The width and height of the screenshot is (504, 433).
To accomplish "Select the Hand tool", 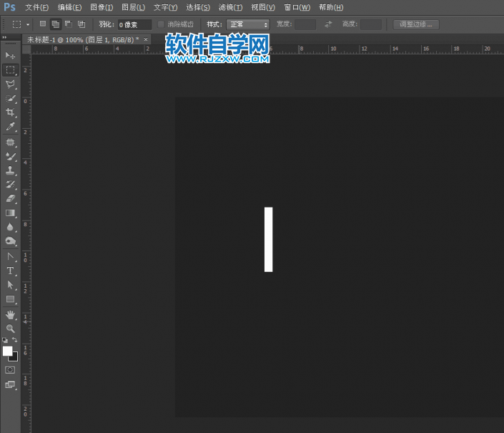I will [x=10, y=315].
